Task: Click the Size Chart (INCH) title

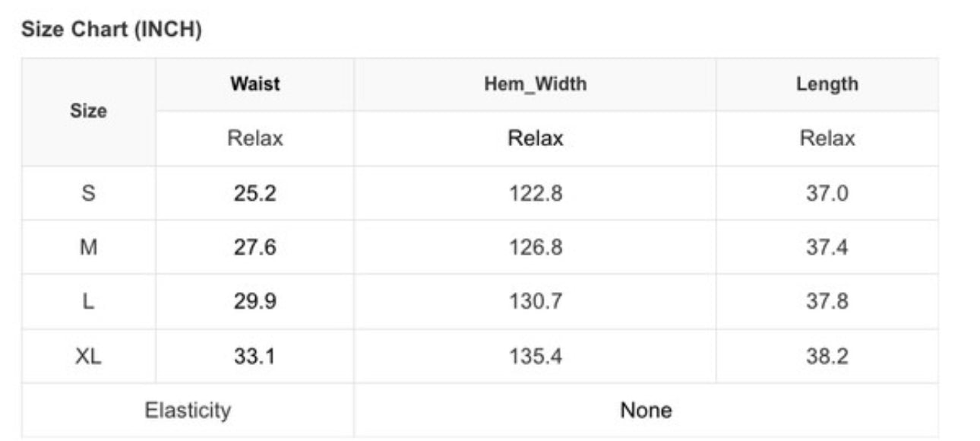Action: click(x=111, y=31)
